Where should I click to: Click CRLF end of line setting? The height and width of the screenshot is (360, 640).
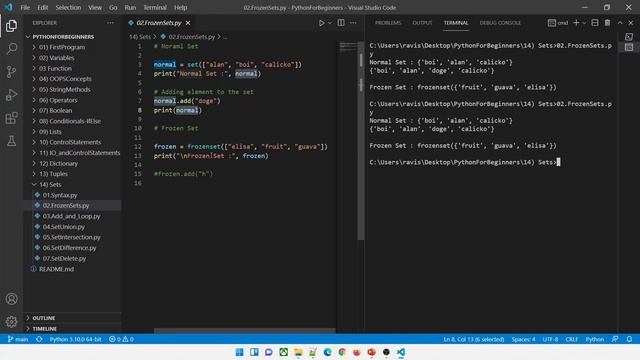pos(571,339)
